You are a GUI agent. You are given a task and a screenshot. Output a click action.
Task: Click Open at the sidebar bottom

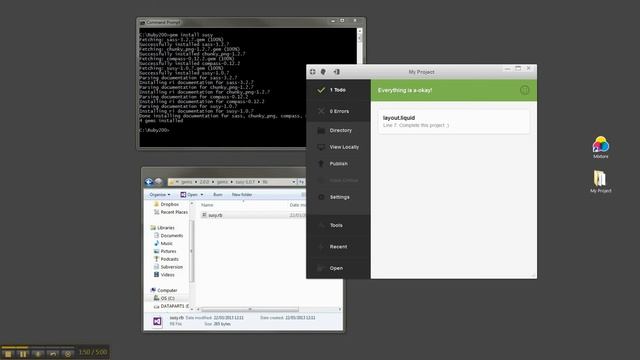click(x=338, y=268)
